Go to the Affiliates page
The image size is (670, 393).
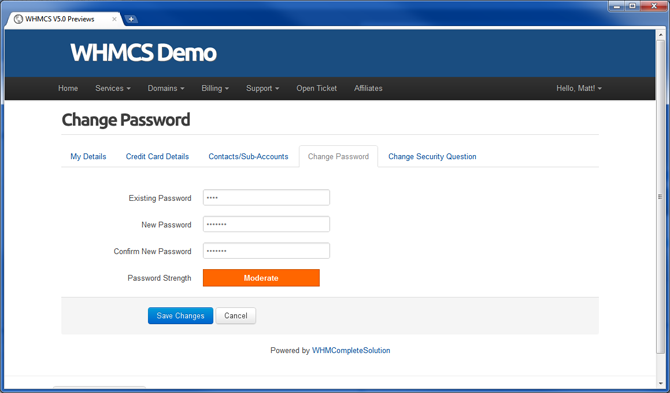368,88
